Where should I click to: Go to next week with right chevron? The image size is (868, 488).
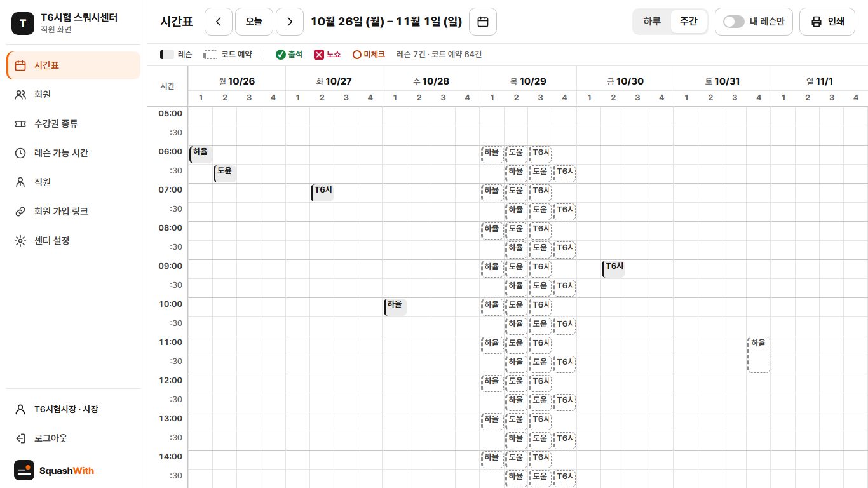(x=290, y=22)
